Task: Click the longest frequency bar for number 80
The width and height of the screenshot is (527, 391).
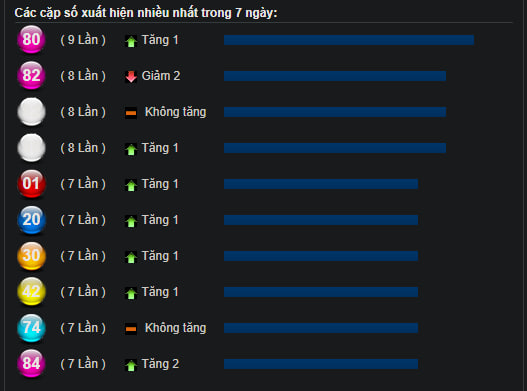Action: [x=349, y=40]
